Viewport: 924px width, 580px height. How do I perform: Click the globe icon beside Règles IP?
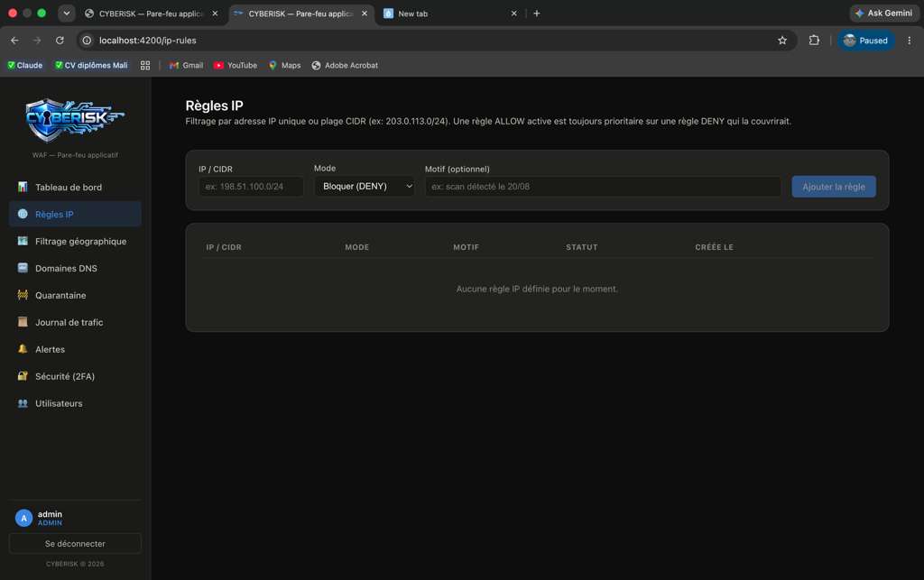(x=23, y=214)
